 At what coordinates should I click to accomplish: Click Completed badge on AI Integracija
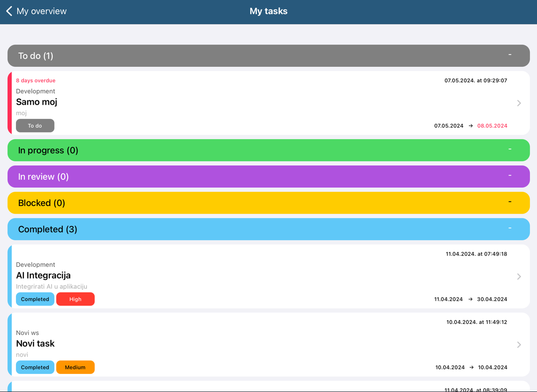35,299
